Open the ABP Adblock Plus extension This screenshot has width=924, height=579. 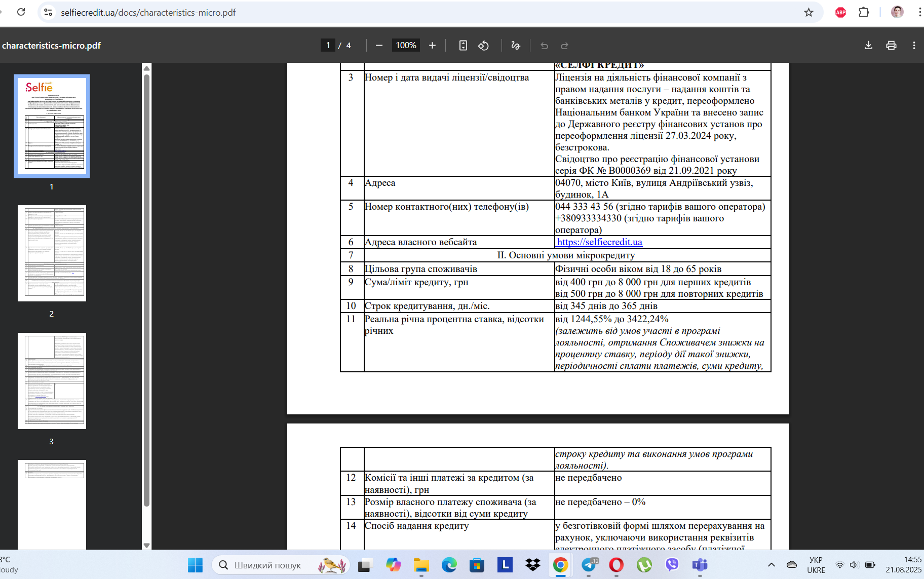[x=840, y=13]
